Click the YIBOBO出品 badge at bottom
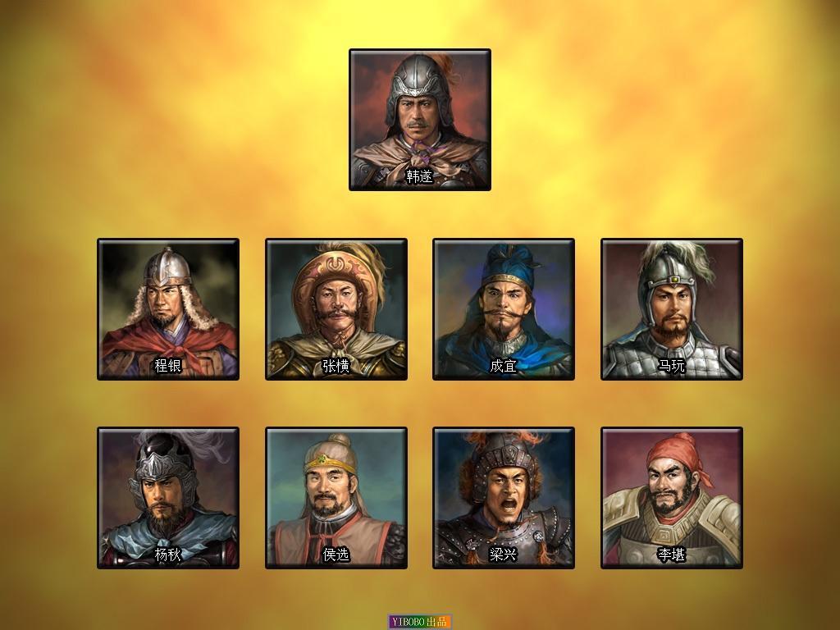 [420, 622]
